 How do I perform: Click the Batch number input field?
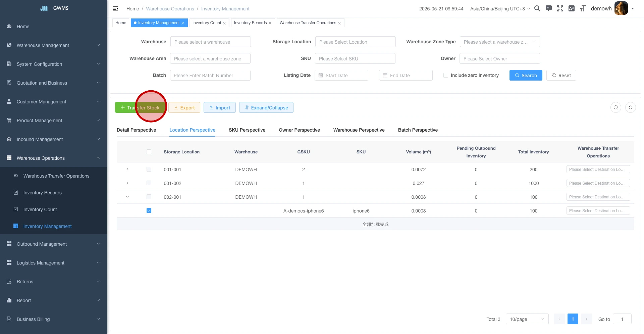coord(210,75)
